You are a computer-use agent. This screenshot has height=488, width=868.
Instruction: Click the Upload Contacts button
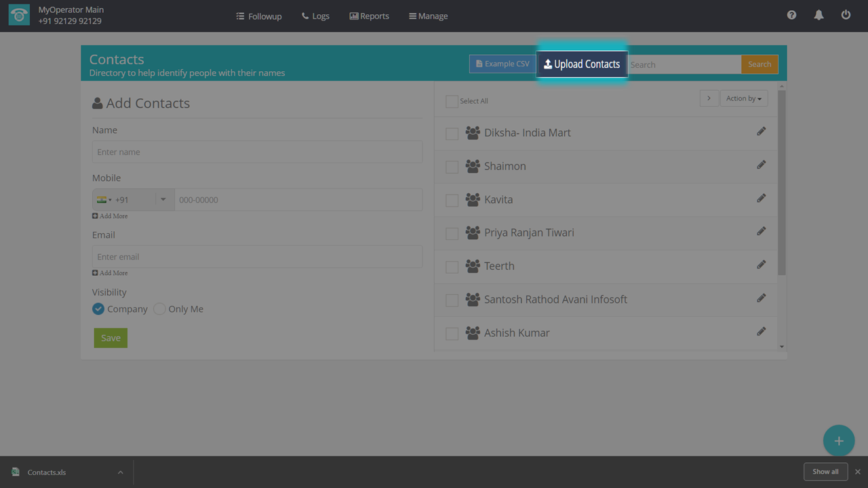coord(582,64)
